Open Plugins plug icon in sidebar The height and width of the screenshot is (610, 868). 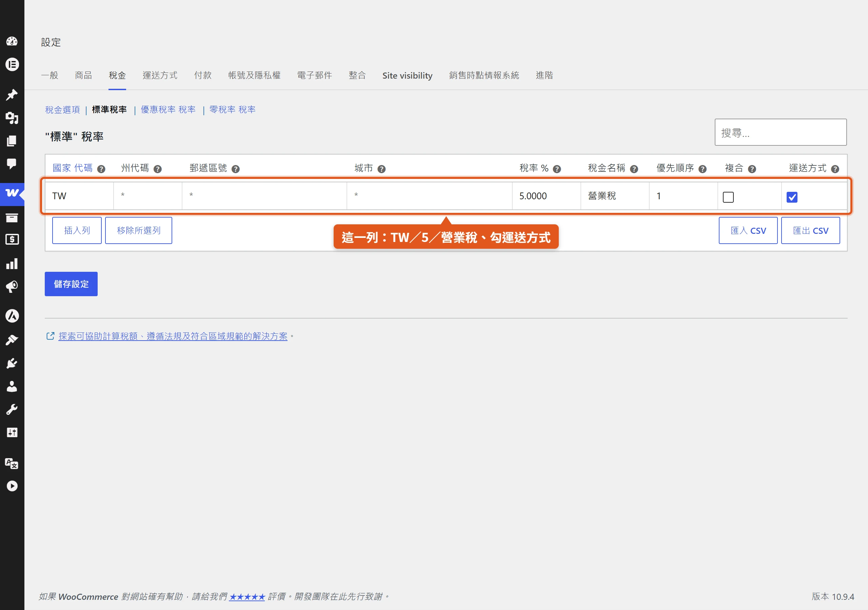[12, 363]
